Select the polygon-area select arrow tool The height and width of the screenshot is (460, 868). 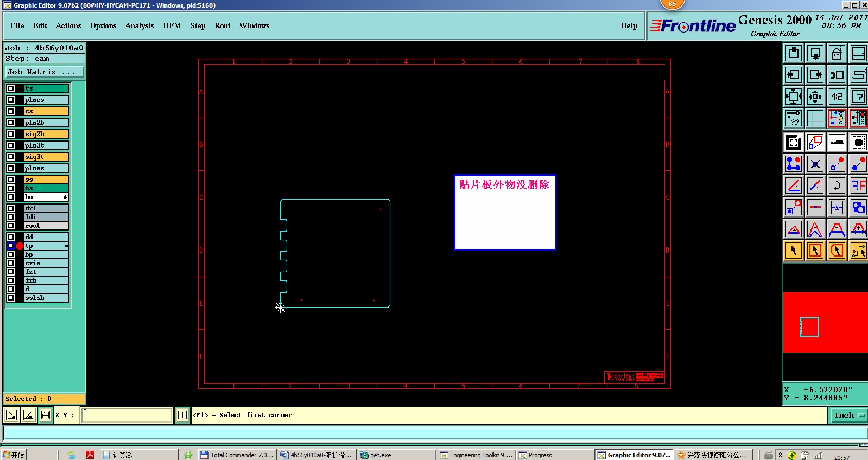coord(837,251)
